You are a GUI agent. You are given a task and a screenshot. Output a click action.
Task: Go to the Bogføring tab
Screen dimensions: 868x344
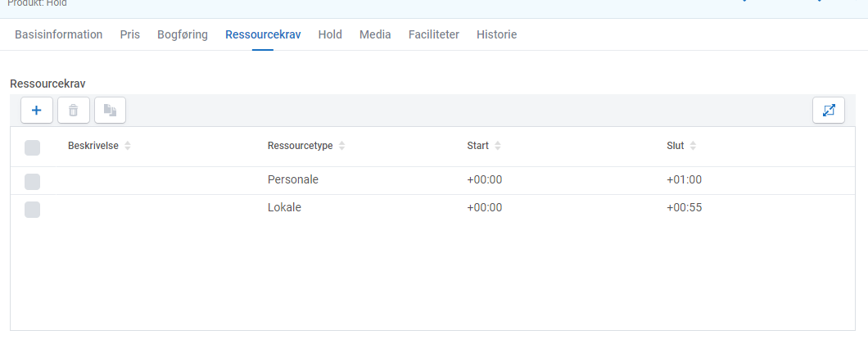pyautogui.click(x=183, y=34)
